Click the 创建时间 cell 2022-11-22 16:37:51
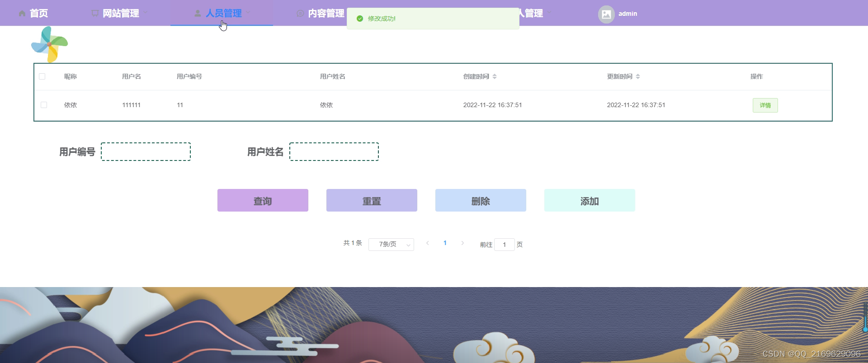Screen dimensions: 868x363 point(493,105)
